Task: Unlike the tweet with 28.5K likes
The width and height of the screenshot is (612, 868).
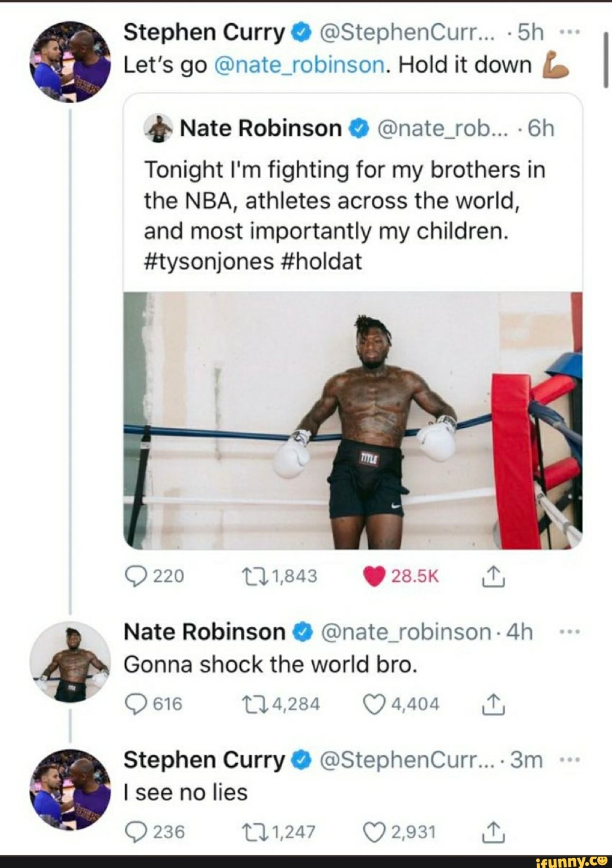Action: point(373,576)
